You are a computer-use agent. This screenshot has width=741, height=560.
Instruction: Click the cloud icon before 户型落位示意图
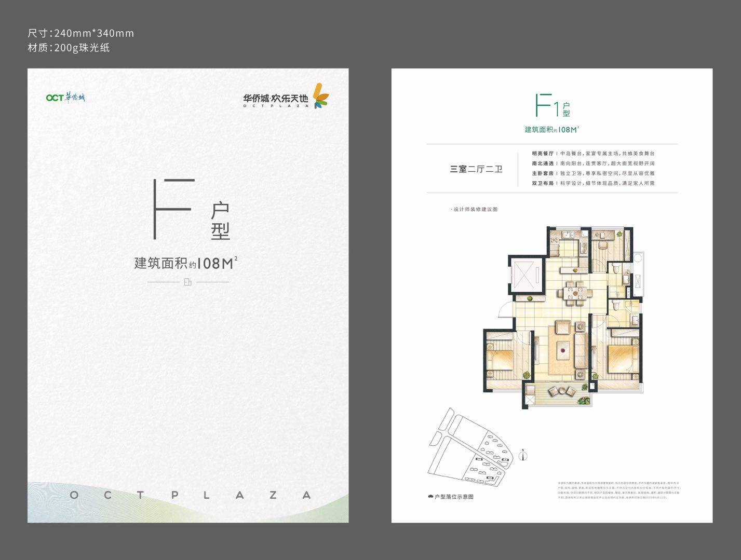(x=430, y=497)
